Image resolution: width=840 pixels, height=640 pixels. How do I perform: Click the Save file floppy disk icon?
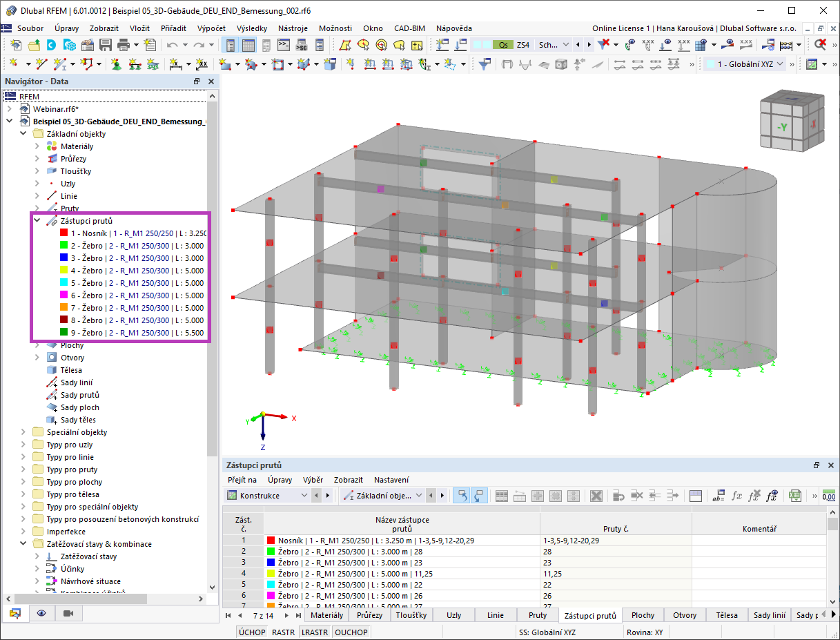(106, 45)
